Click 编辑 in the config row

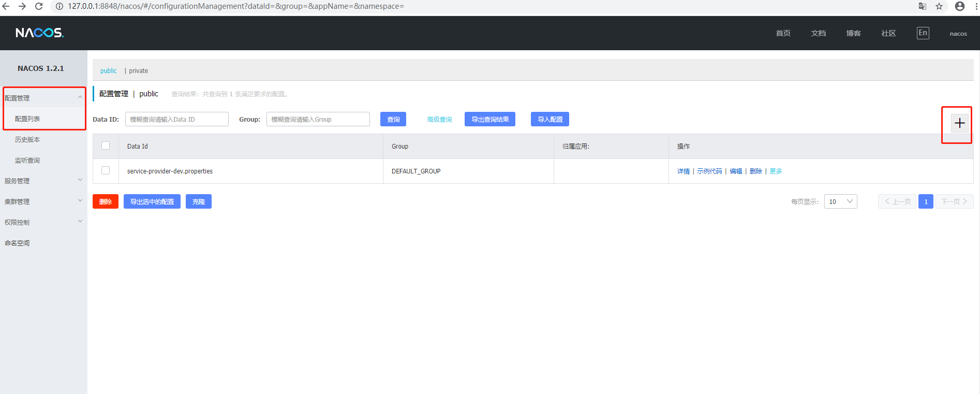(736, 171)
